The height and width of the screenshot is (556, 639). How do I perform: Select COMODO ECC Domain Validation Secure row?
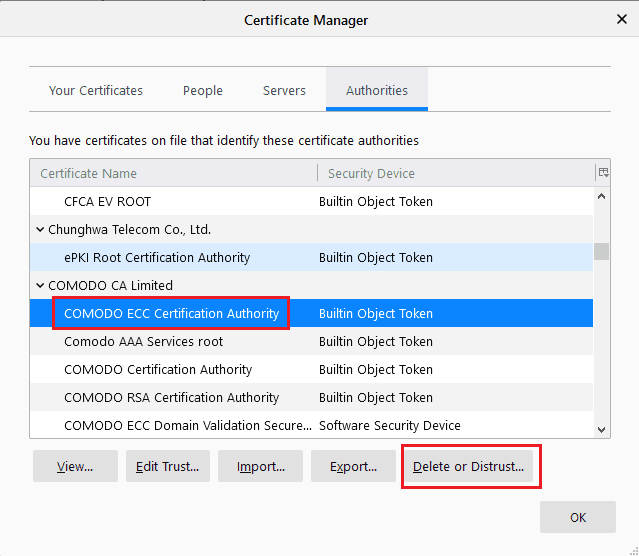click(311, 425)
